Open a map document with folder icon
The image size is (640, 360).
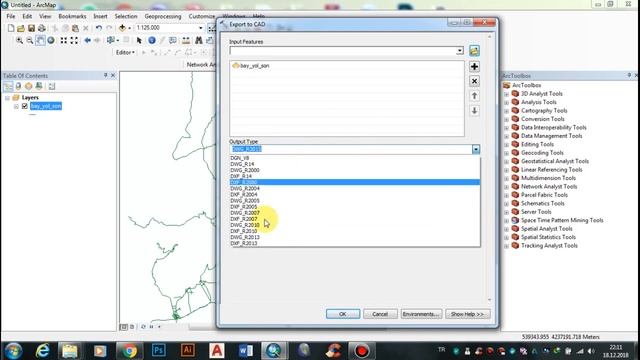click(x=21, y=28)
